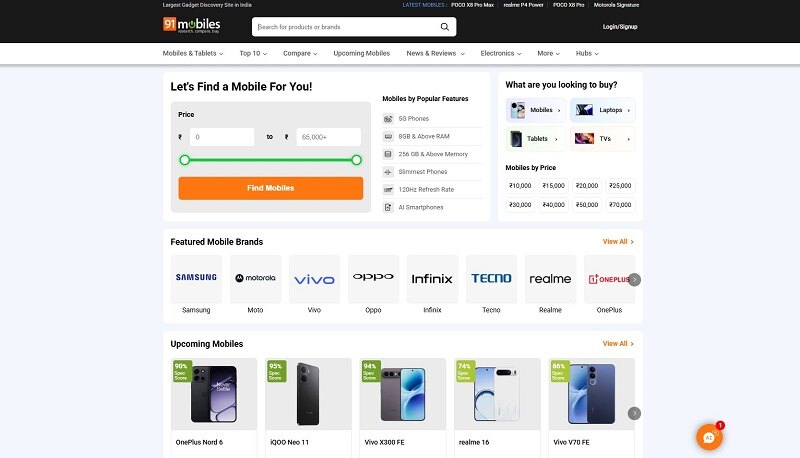
Task: Select the 5G Phones feature icon
Action: coord(388,119)
